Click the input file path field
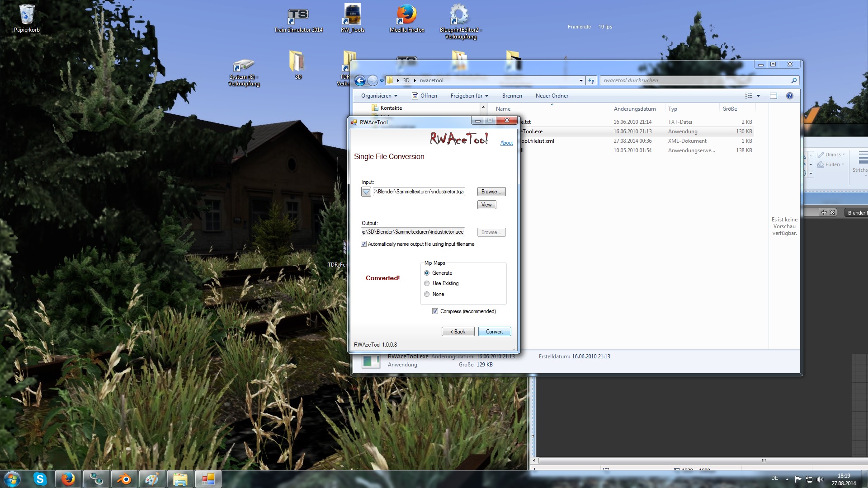868x488 pixels. [419, 192]
